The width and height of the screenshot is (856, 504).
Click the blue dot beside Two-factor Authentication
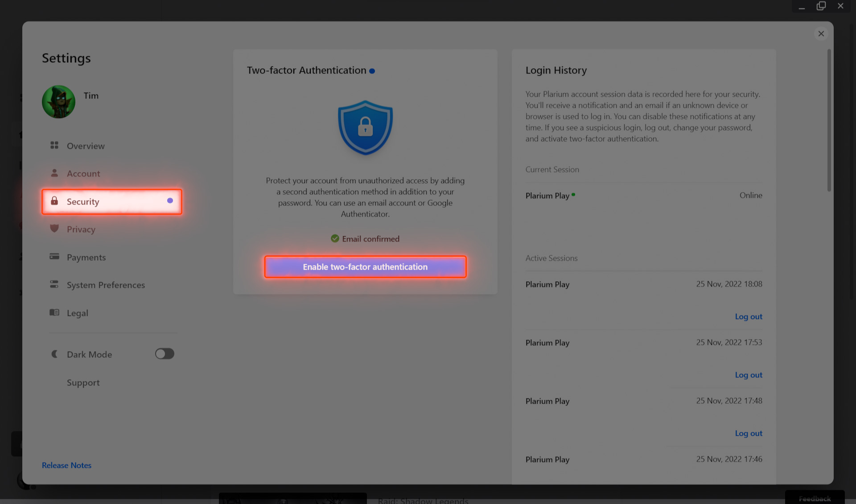(372, 71)
